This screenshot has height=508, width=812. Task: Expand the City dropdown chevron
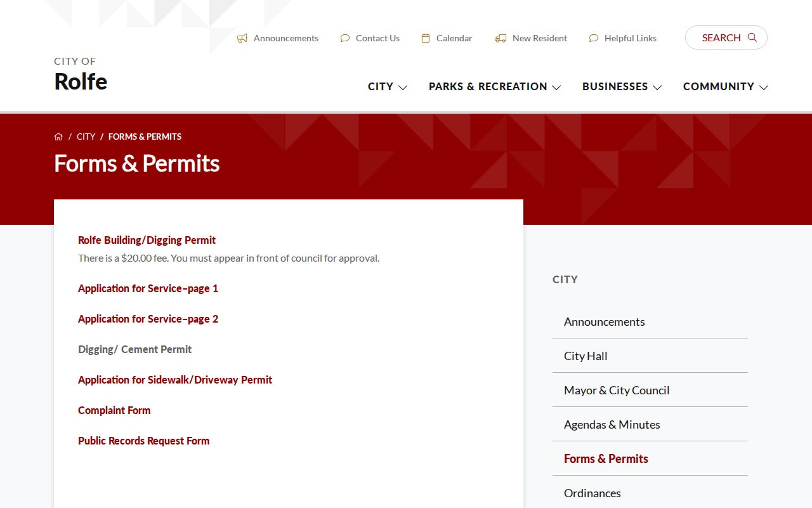point(403,87)
